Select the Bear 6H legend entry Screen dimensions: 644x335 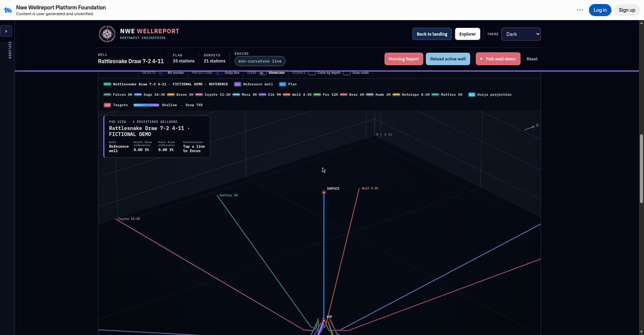352,95
